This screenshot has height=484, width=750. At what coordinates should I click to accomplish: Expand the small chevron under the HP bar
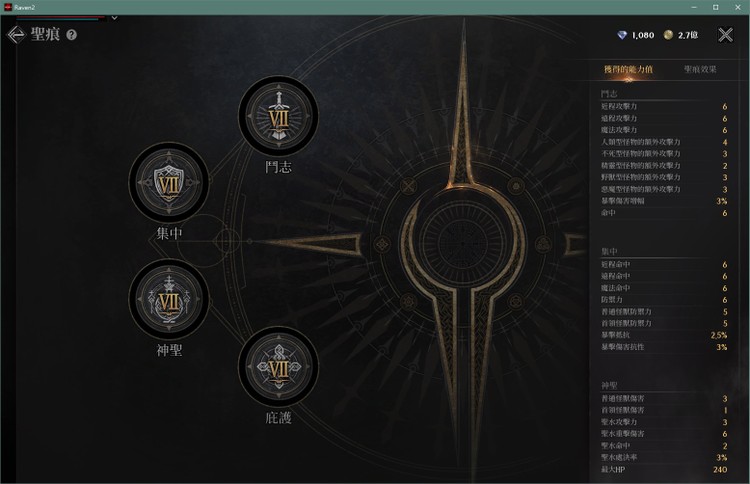114,18
